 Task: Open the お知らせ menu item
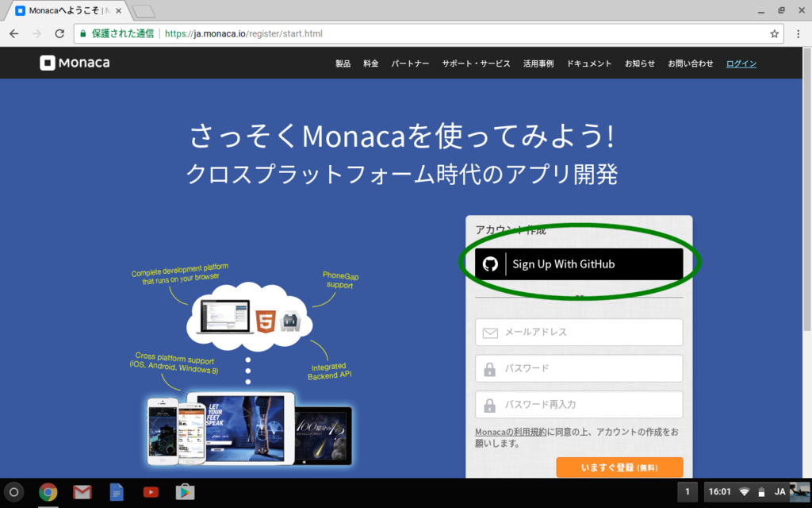pyautogui.click(x=640, y=63)
